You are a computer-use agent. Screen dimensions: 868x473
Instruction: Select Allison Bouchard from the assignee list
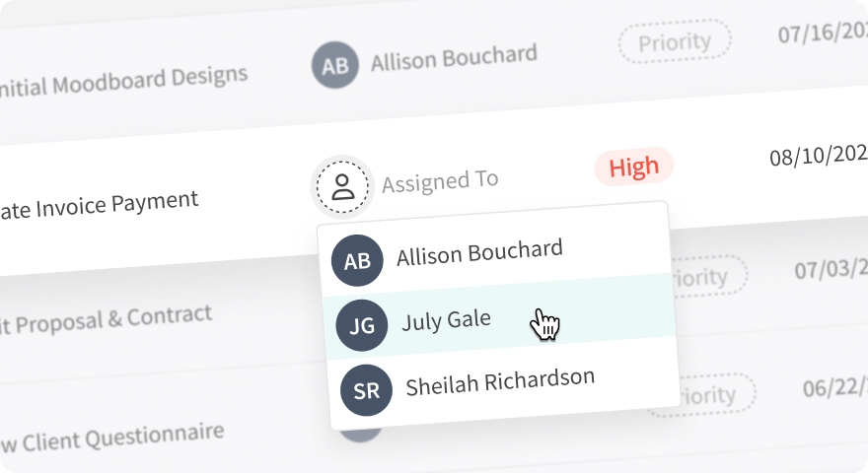point(479,253)
